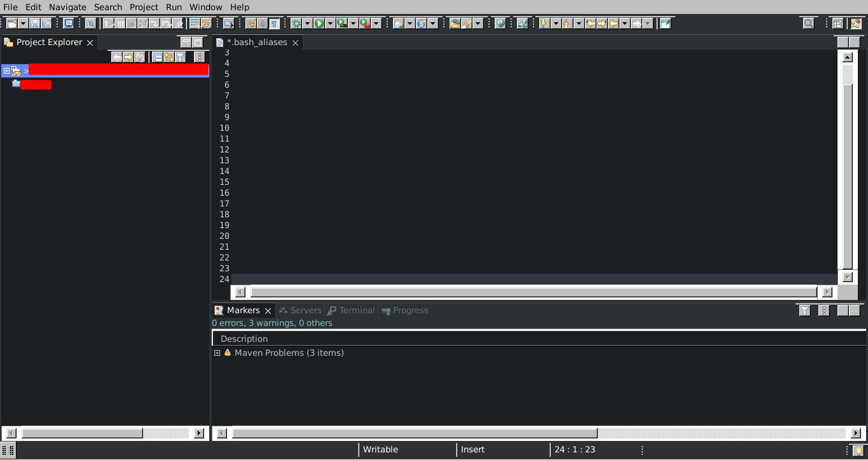Select the .bash_aliases editor tab
This screenshot has height=460, width=868.
click(256, 43)
